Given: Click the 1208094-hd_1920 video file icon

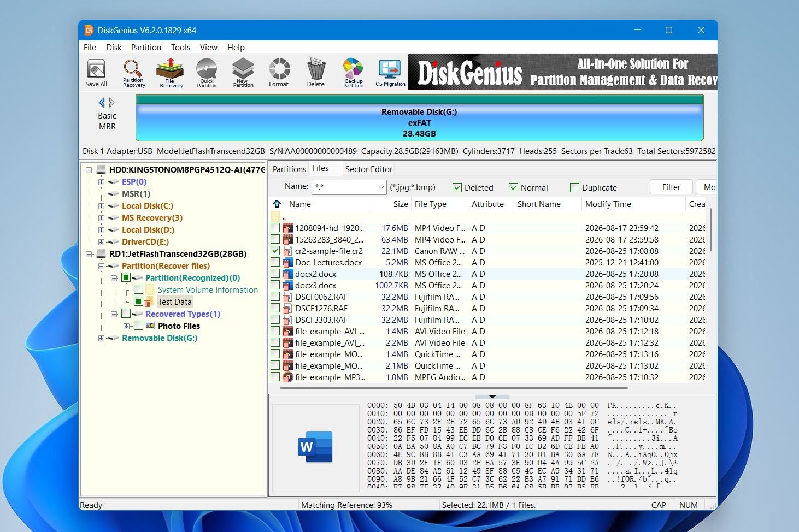Looking at the screenshot, I should (288, 228).
